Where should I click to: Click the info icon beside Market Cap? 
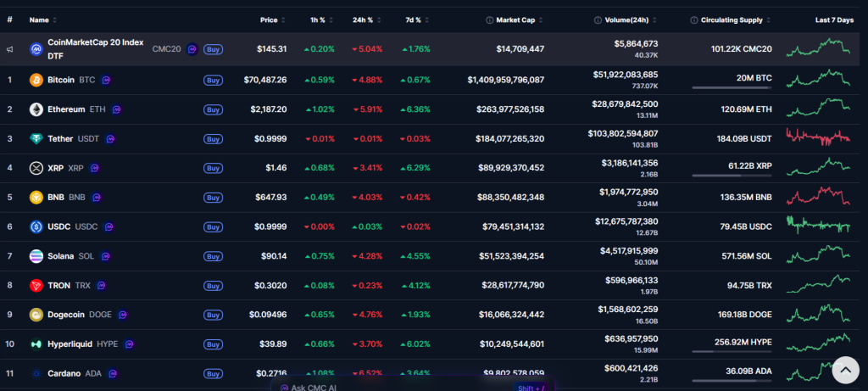tap(490, 20)
